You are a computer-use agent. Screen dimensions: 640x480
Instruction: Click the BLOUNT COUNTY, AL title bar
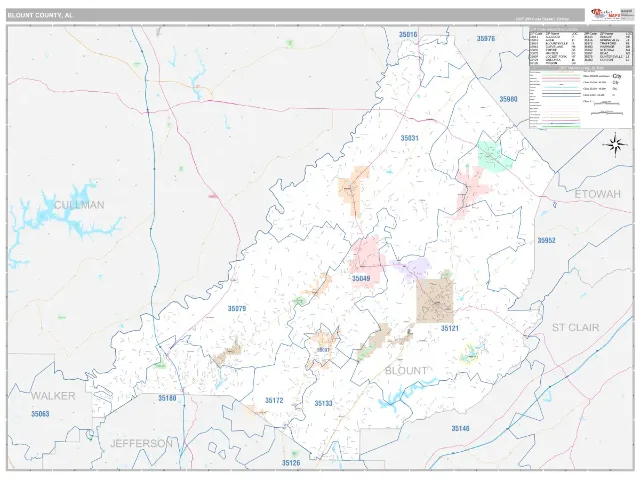pos(296,15)
